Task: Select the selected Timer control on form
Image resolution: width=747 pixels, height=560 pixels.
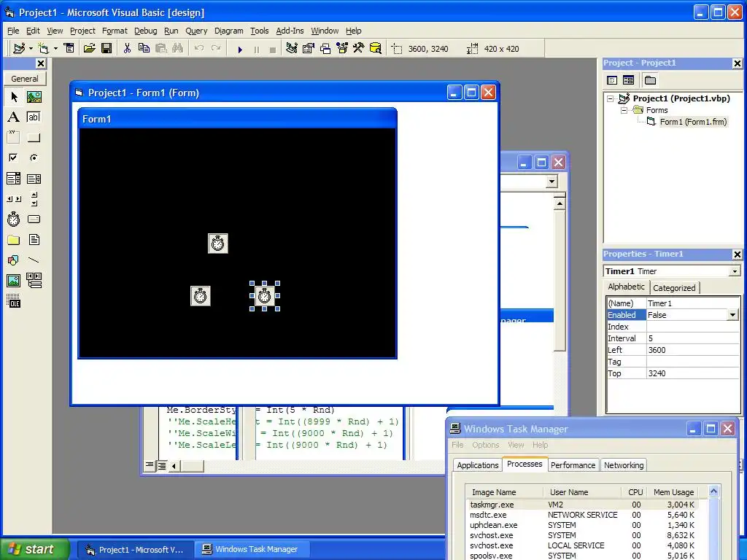Action: (264, 296)
